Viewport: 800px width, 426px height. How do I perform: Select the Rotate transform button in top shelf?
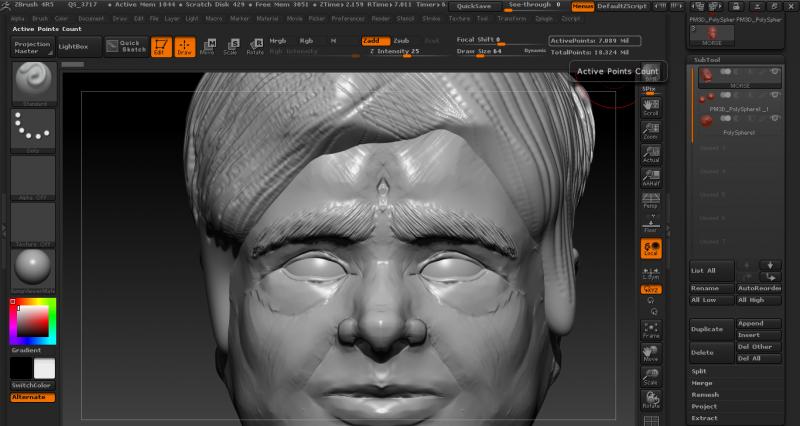tap(255, 47)
